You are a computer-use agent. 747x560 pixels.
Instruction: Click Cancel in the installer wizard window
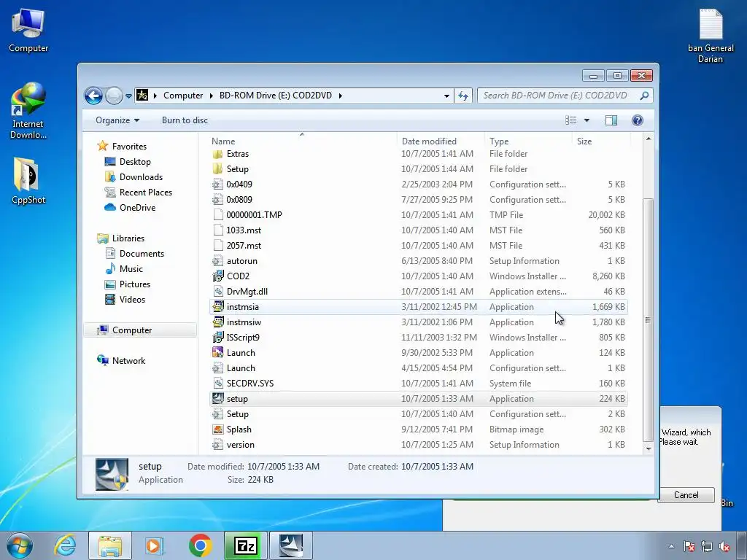pyautogui.click(x=686, y=495)
